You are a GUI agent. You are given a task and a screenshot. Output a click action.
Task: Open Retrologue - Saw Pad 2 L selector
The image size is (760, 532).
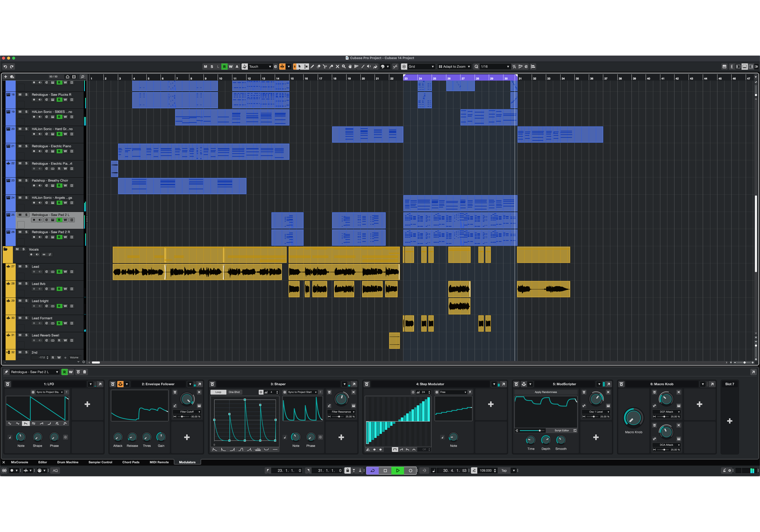34,372
